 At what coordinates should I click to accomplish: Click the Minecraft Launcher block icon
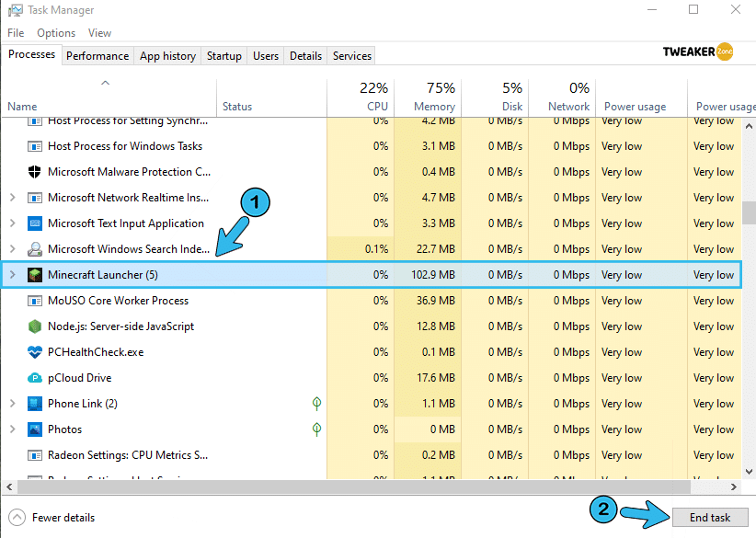(x=35, y=275)
